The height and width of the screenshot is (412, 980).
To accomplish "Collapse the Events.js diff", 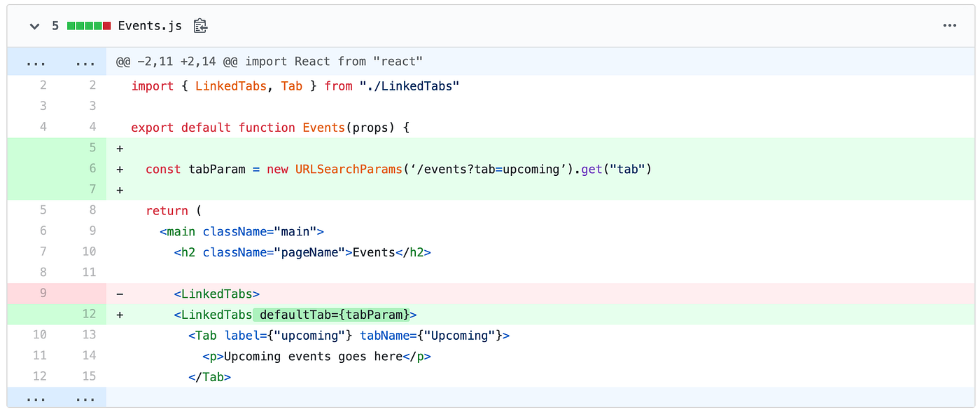I will (34, 25).
